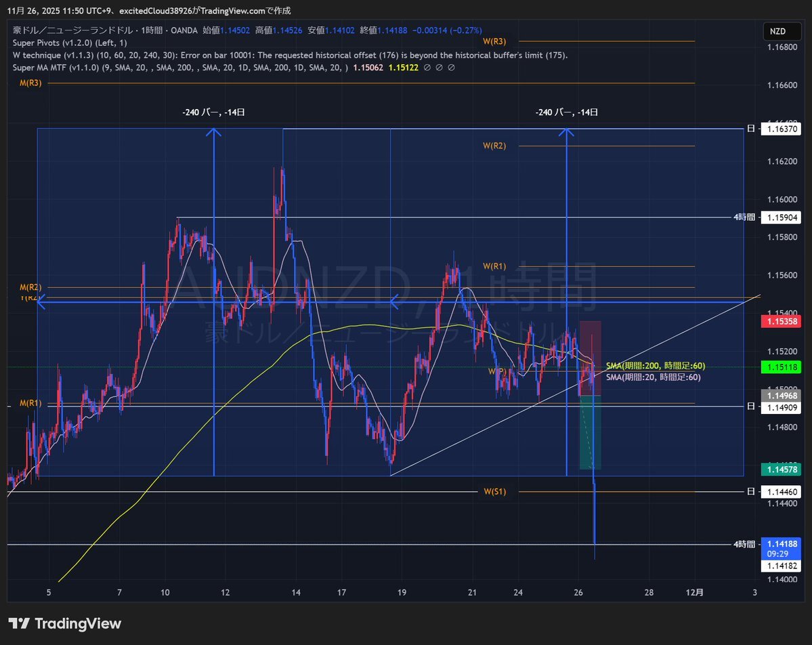Click the MA value 1.15062
The width and height of the screenshot is (812, 645).
[368, 67]
